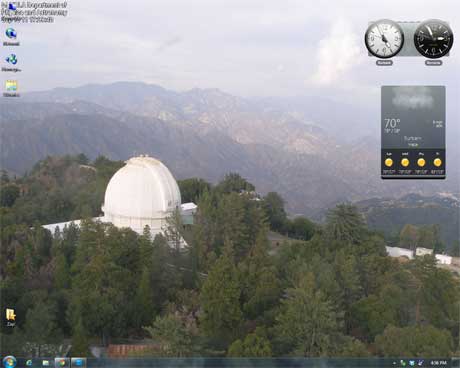The image size is (460, 368).
Task: Show hidden system tray icons arrow
Action: (x=394, y=363)
